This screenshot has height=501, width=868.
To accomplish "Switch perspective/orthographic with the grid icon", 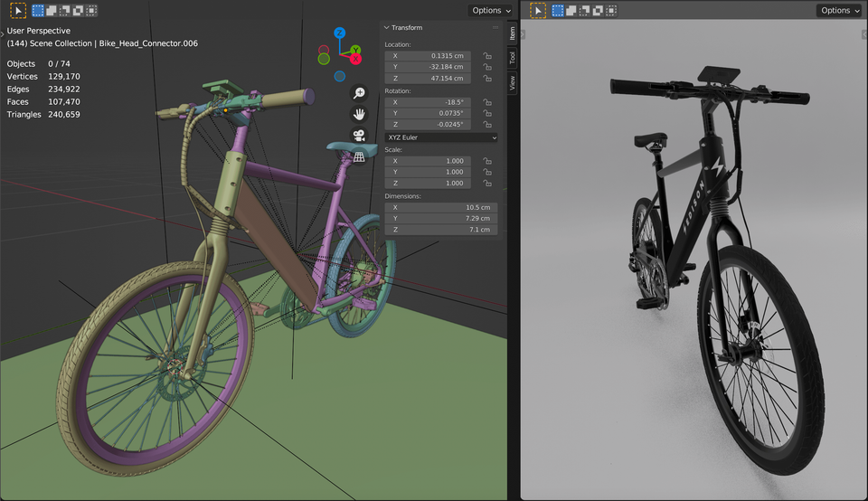I will pyautogui.click(x=359, y=156).
